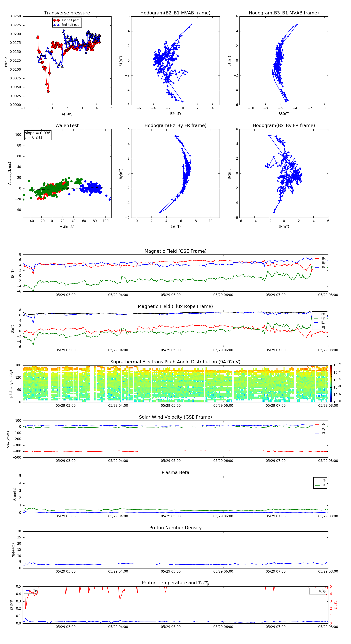Click the Suprathermal Electrons Pitch Angle Distribution title
This screenshot has width=351, height=644.
(175, 362)
